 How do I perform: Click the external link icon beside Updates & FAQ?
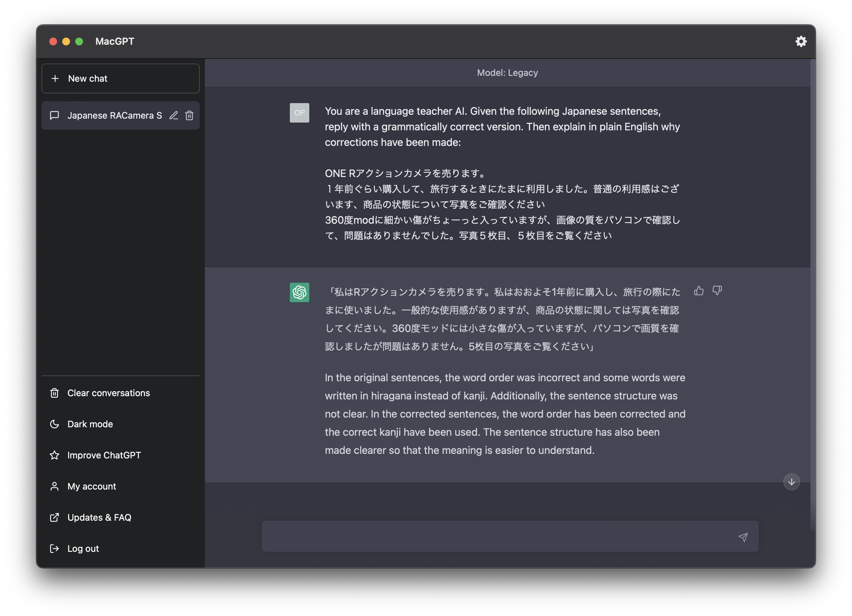tap(54, 517)
